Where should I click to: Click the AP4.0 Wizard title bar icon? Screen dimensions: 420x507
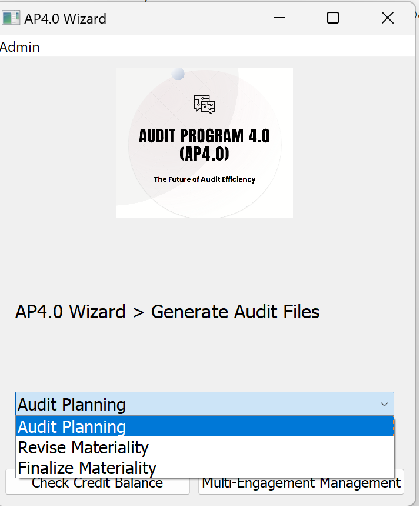tap(11, 18)
